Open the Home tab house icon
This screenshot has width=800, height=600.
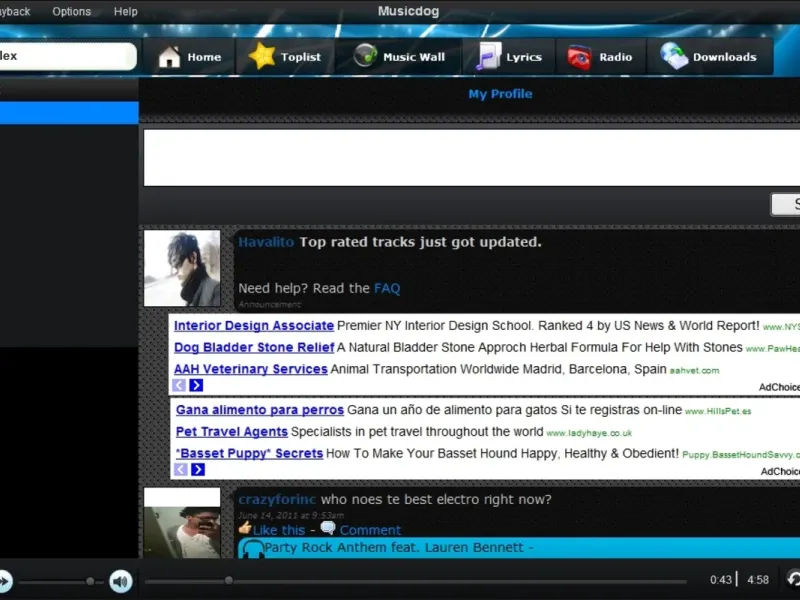[169, 57]
